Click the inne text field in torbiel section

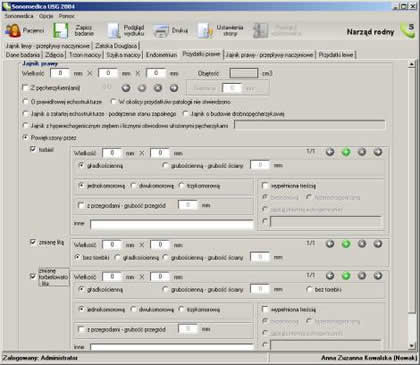click(x=172, y=225)
